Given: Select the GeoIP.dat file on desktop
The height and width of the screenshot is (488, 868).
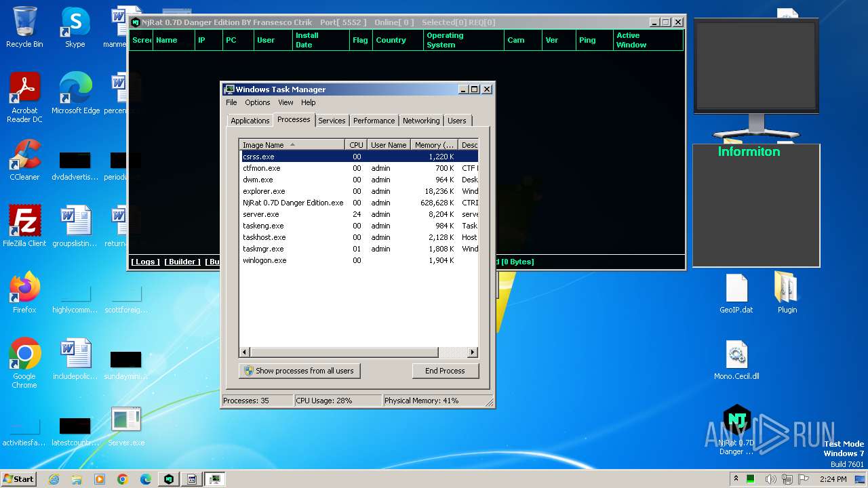Looking at the screenshot, I should tap(736, 294).
